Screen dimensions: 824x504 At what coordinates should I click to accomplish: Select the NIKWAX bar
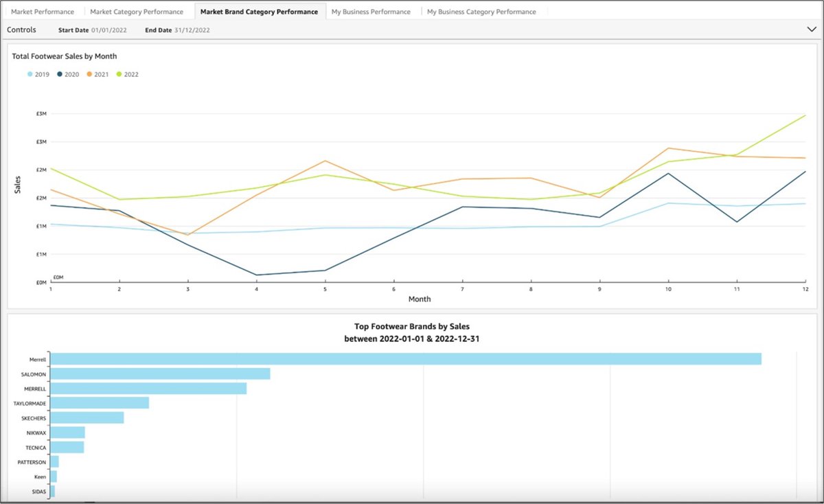(68, 433)
